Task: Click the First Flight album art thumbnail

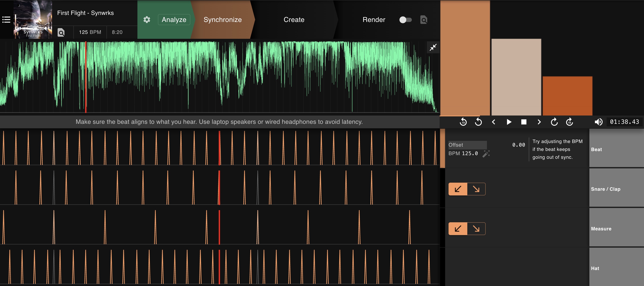Action: pyautogui.click(x=33, y=19)
